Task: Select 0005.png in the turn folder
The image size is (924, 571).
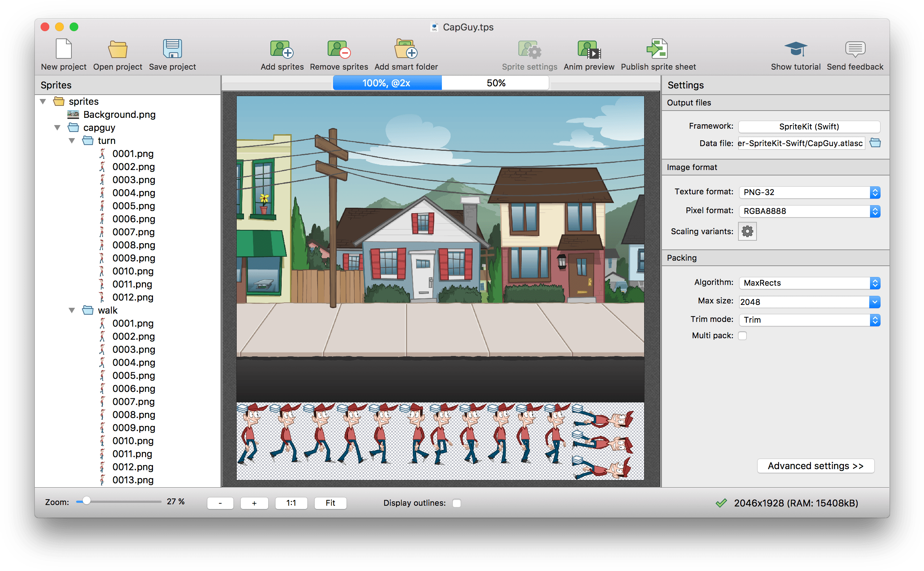Action: tap(133, 206)
